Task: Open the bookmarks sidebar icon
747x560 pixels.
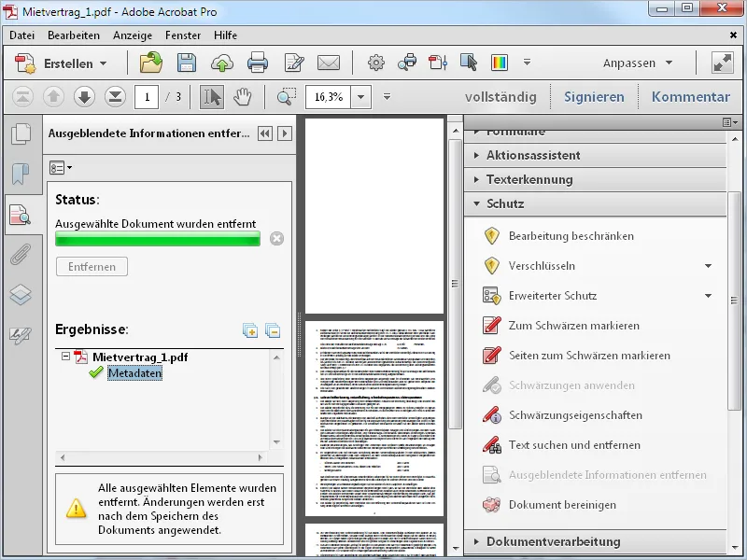Action: click(x=21, y=174)
